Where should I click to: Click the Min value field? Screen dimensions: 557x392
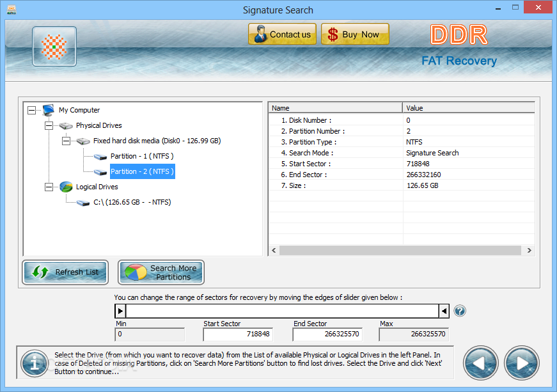pyautogui.click(x=150, y=334)
